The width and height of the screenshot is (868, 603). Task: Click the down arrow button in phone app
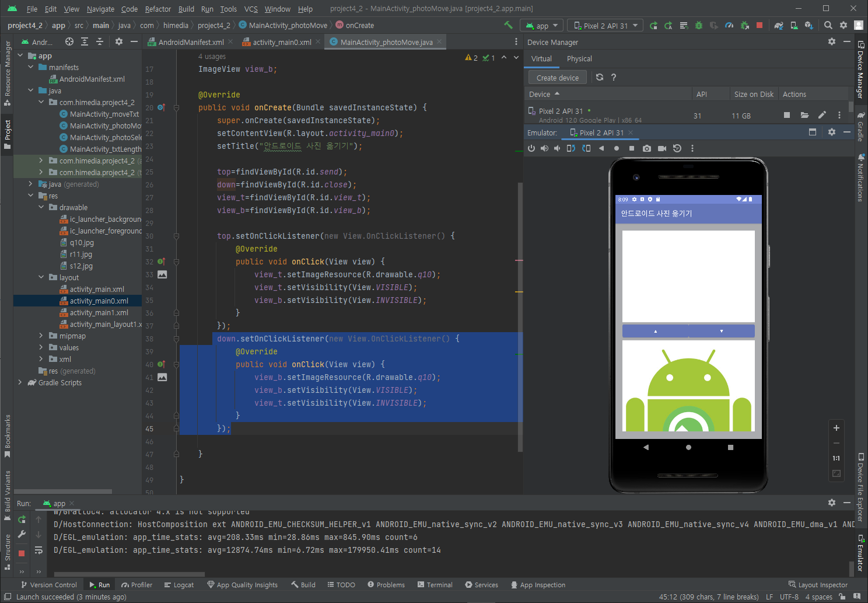coord(722,331)
